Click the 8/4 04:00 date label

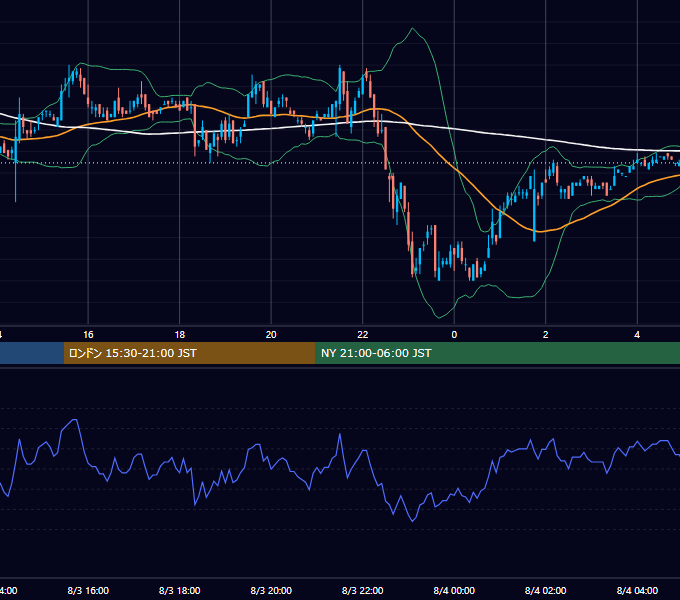click(637, 590)
